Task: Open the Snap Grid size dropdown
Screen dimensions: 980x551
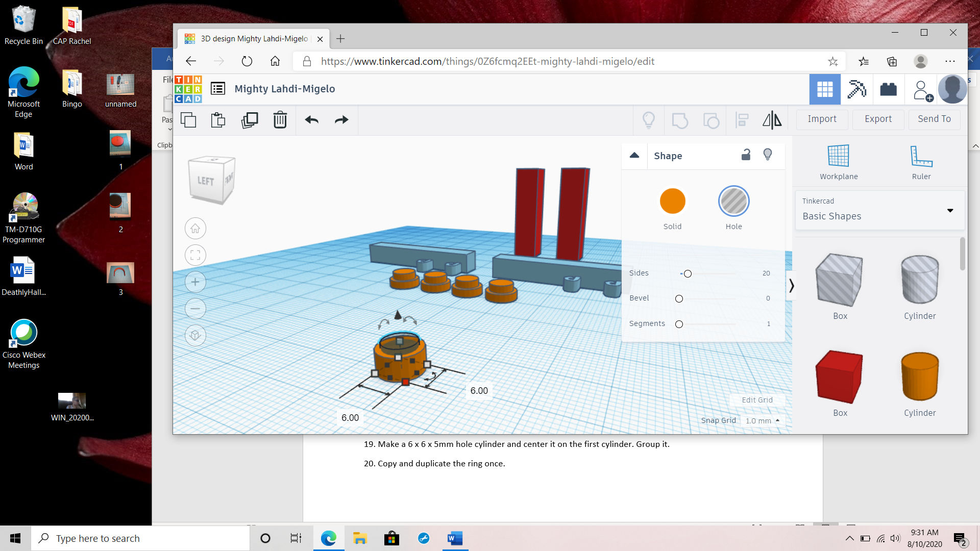Action: 762,421
